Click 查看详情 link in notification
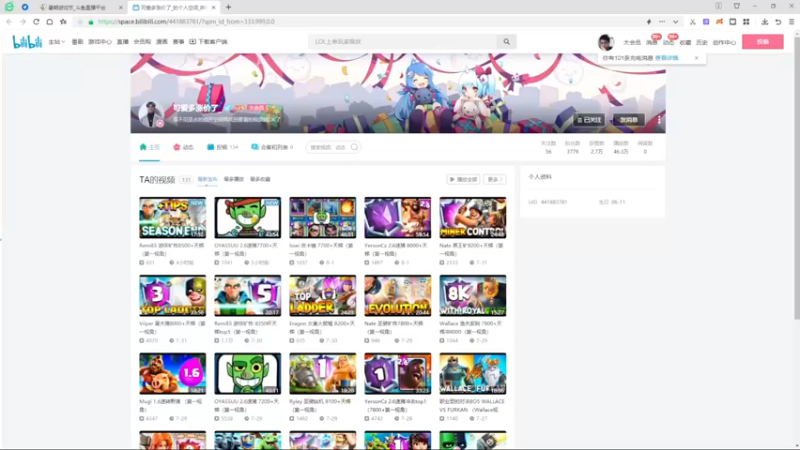Viewport: 800px width, 450px height. click(x=666, y=58)
